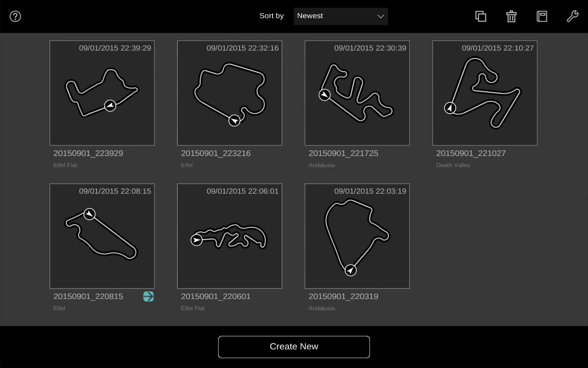Screen dimensions: 588x368
Task: Open settings via the wrench icon
Action: click(x=572, y=16)
